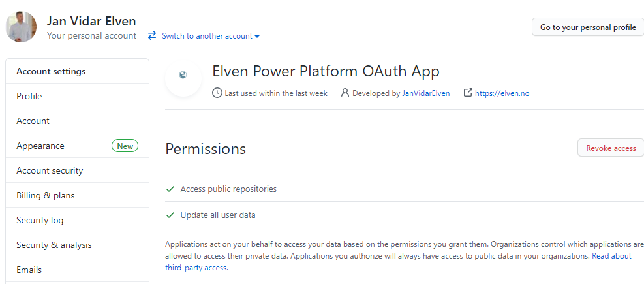The height and width of the screenshot is (284, 644).
Task: Open Security & analysis in sidebar
Action: coord(77,245)
